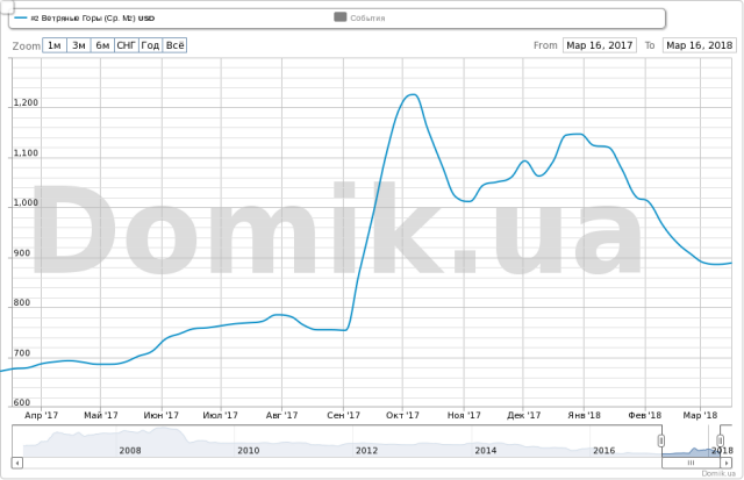Click the Окт '17 axis label

click(x=402, y=415)
